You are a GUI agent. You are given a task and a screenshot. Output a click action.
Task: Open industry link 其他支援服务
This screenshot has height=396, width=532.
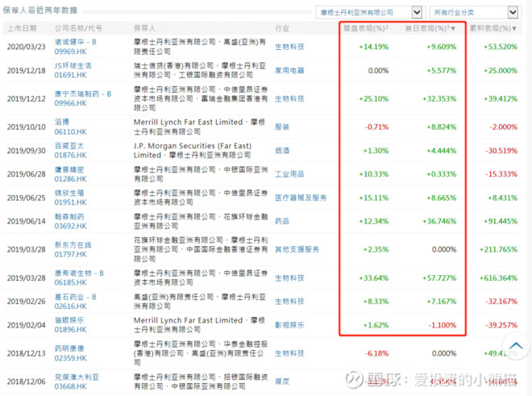click(x=297, y=250)
